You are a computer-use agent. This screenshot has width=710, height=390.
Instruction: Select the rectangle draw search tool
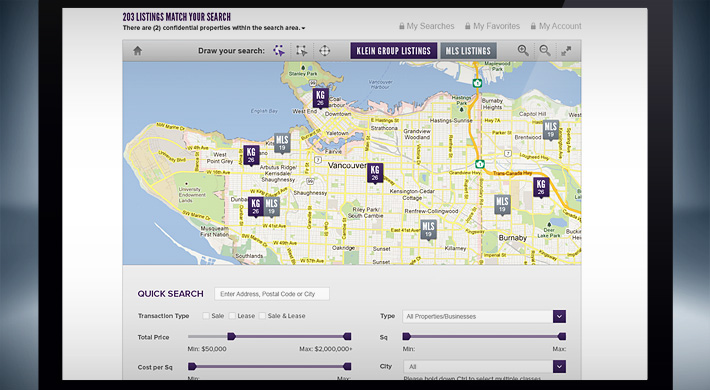(302, 51)
